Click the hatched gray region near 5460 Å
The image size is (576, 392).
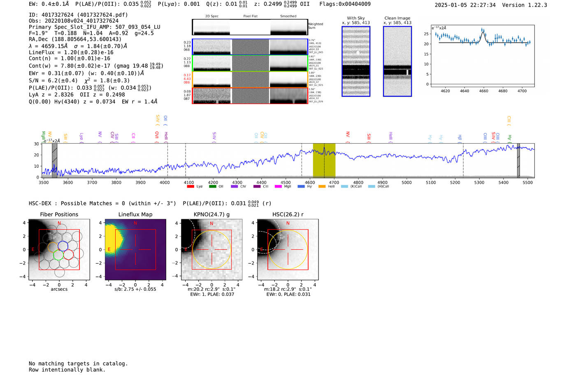point(518,160)
